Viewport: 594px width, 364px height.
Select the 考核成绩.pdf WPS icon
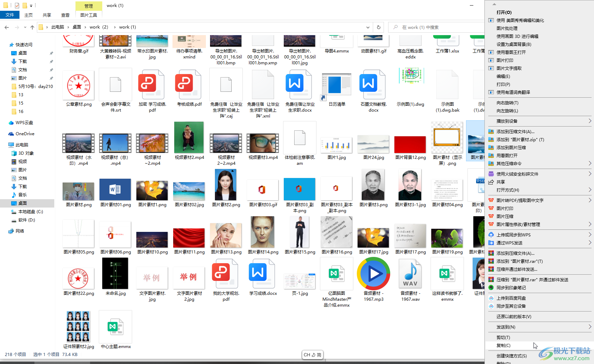(189, 85)
